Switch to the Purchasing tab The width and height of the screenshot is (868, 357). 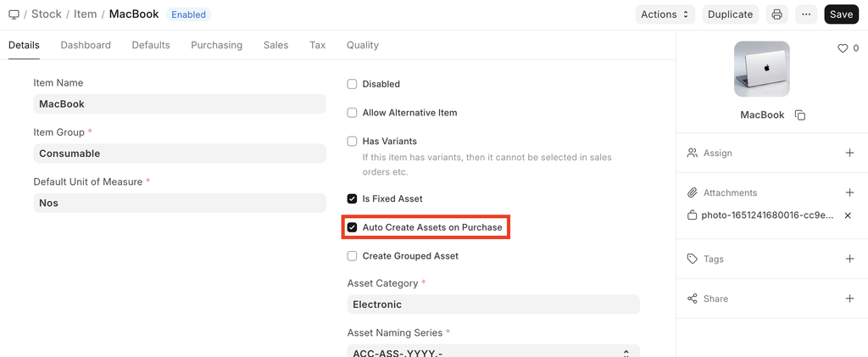(x=216, y=45)
